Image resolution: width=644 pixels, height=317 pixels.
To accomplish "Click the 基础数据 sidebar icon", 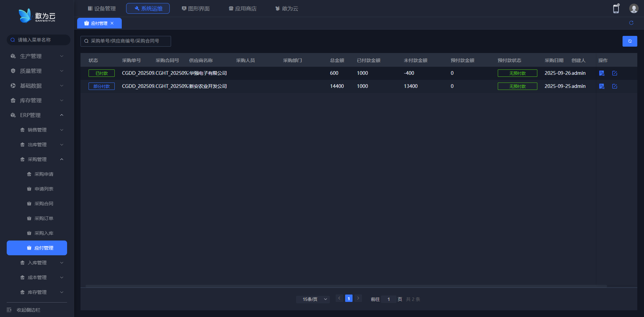I will click(13, 86).
